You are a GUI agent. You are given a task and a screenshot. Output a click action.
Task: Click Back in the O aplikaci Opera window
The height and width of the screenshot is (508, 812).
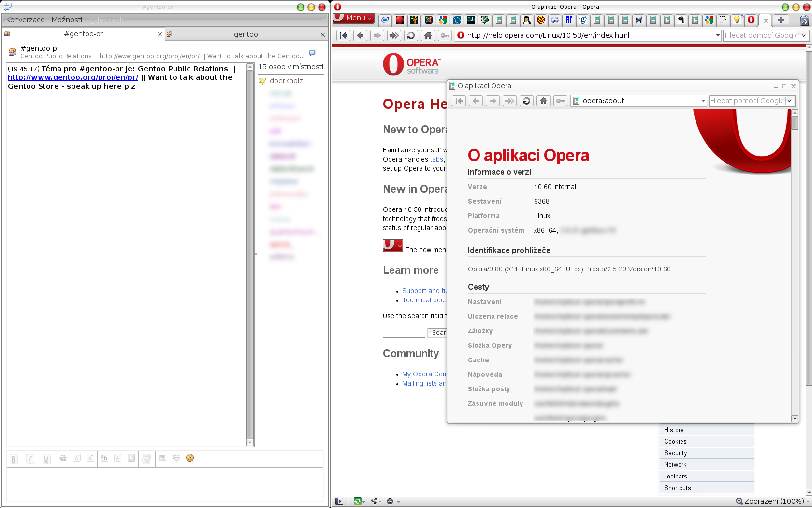[x=476, y=101]
